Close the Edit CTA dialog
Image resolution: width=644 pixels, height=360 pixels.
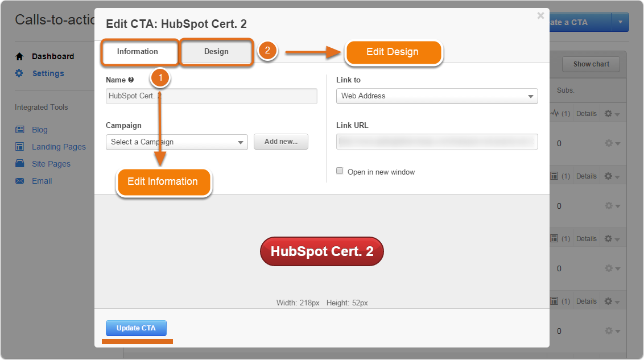click(540, 15)
